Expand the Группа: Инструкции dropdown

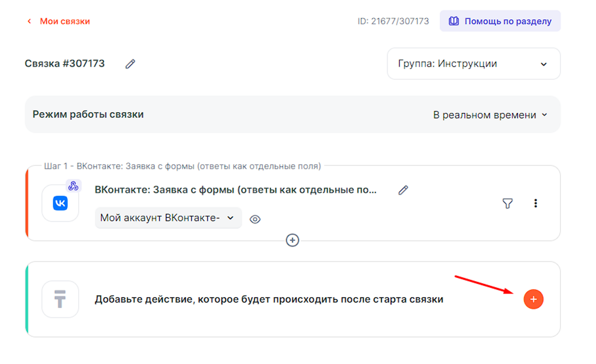(473, 64)
